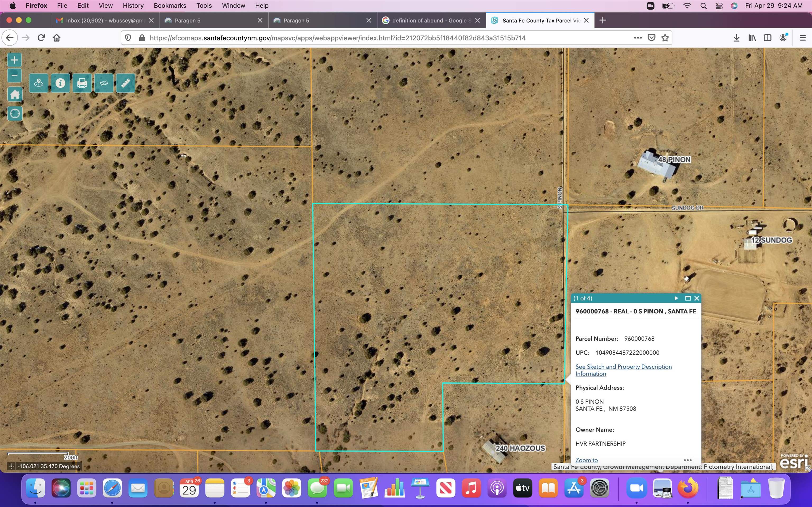Open the Bookmarks menu in menu bar
The image size is (812, 507).
click(170, 5)
